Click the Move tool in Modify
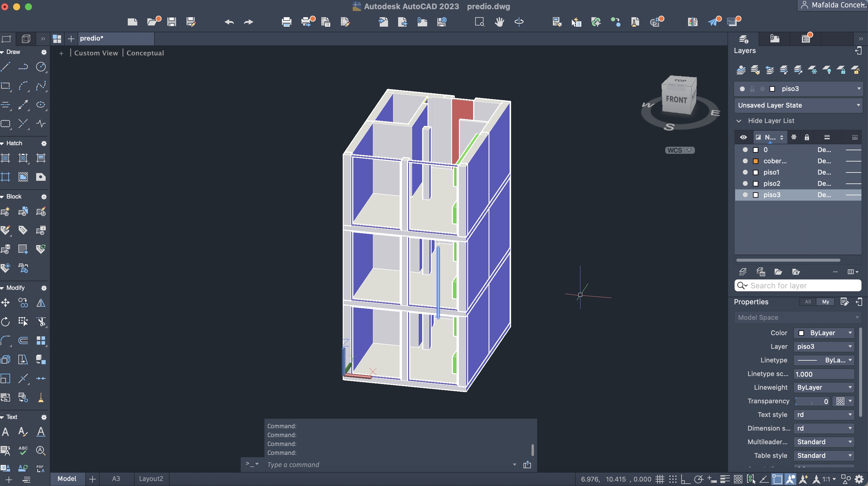 click(5, 303)
